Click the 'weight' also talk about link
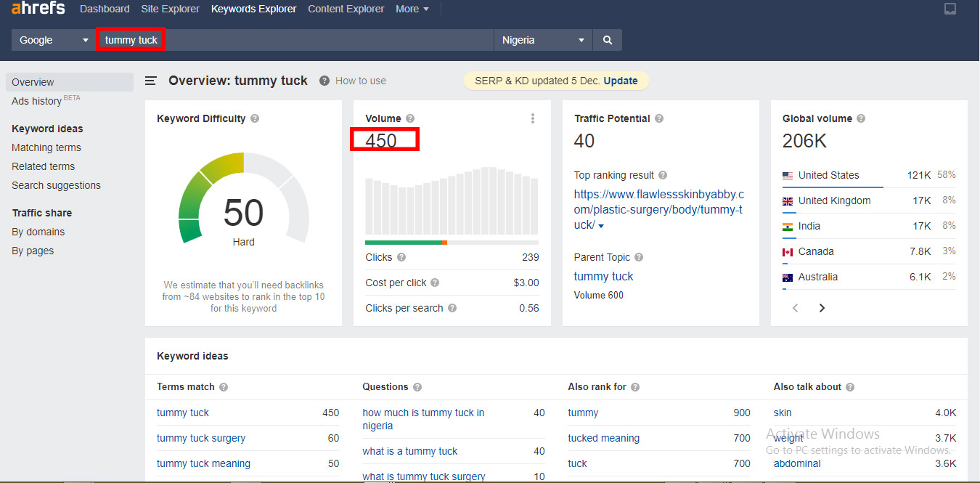The width and height of the screenshot is (980, 483). [788, 438]
